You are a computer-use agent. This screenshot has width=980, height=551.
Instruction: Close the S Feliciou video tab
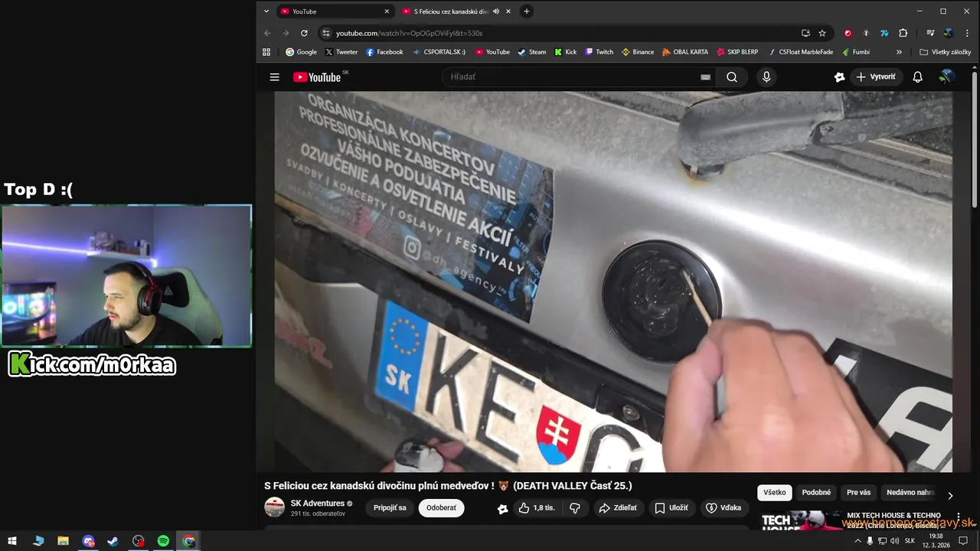point(508,11)
